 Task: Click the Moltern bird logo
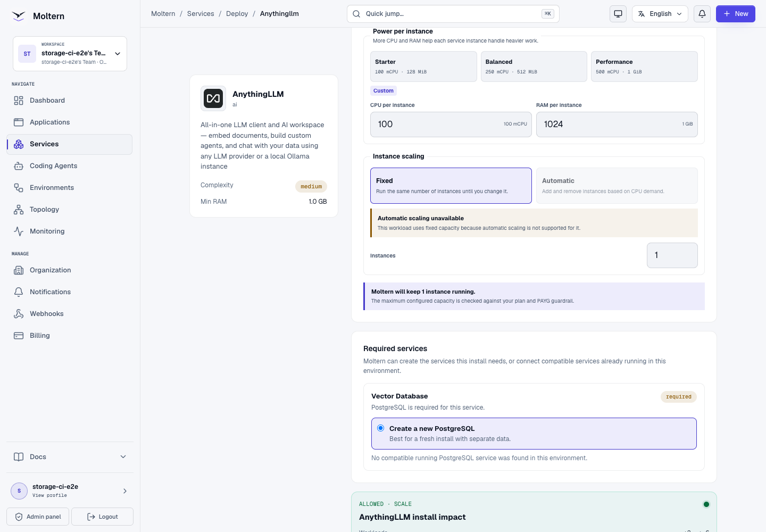click(x=19, y=16)
